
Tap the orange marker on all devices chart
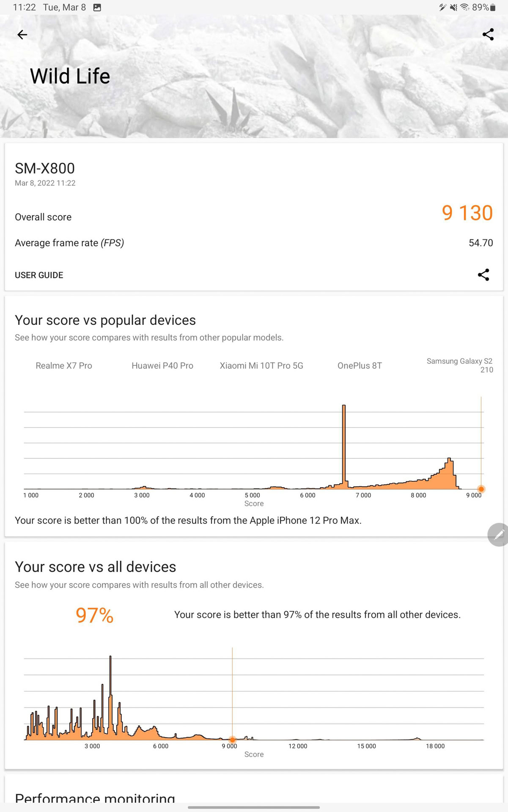(x=232, y=740)
